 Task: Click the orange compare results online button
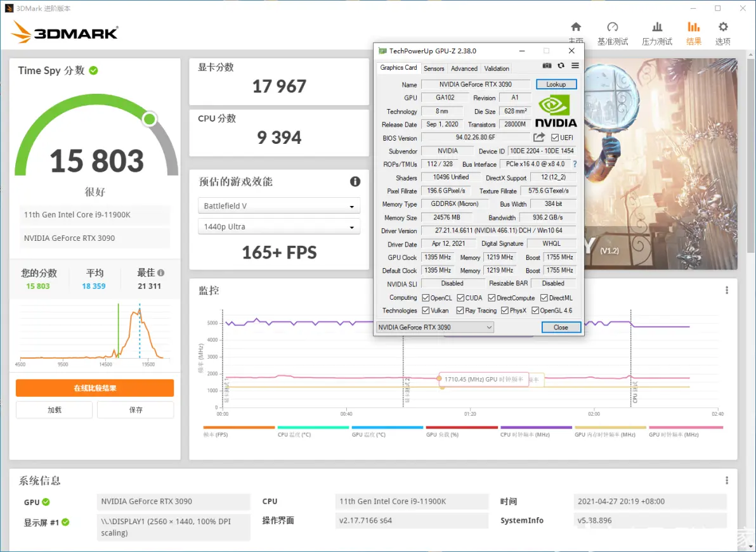(94, 388)
